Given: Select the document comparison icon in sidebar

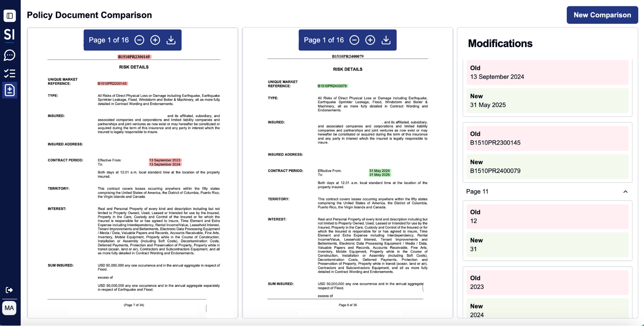Looking at the screenshot, I should pyautogui.click(x=9, y=90).
